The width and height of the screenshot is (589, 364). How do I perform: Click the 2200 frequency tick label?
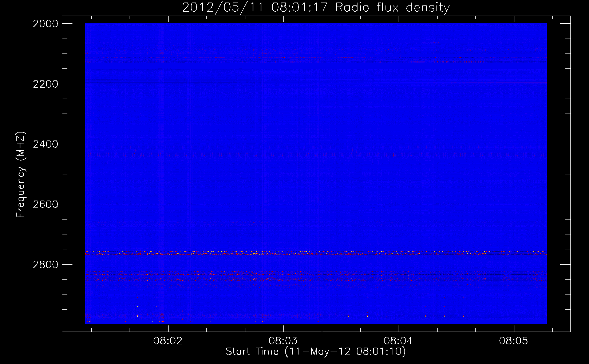(46, 84)
